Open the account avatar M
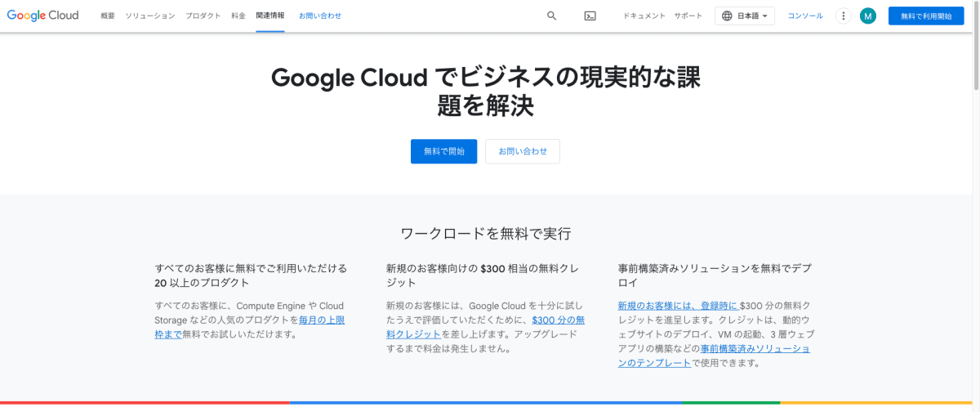The height and width of the screenshot is (412, 980). (x=867, y=16)
